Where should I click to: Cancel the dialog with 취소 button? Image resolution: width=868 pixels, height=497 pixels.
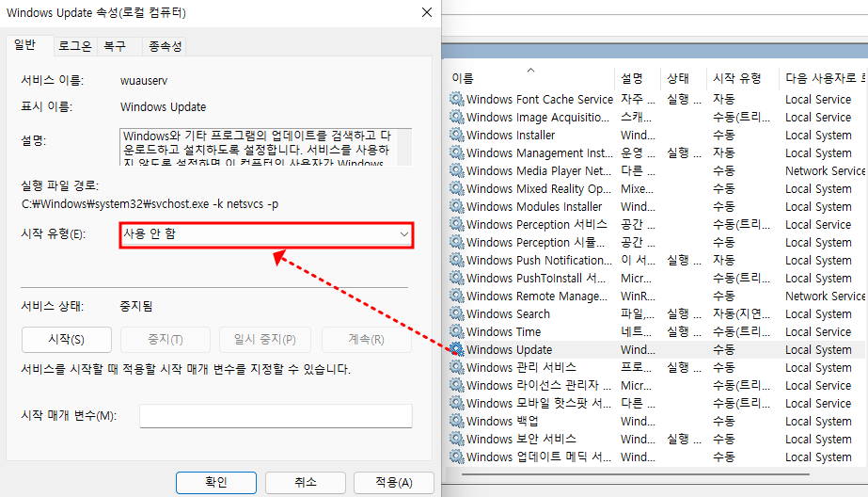click(306, 483)
